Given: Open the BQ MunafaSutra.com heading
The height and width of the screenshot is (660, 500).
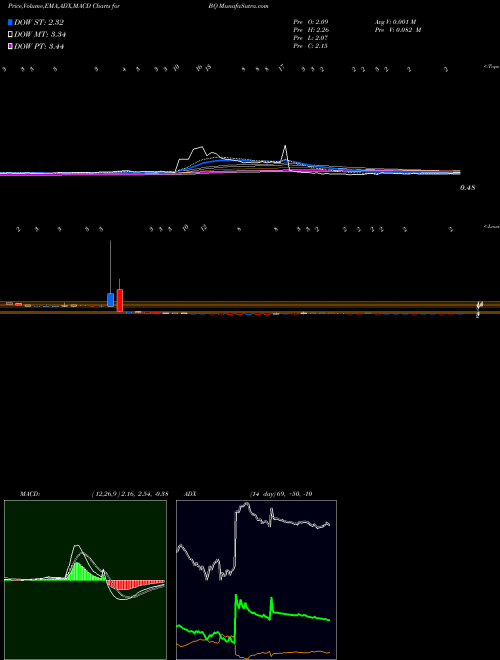Looking at the screenshot, I should pos(238,6).
